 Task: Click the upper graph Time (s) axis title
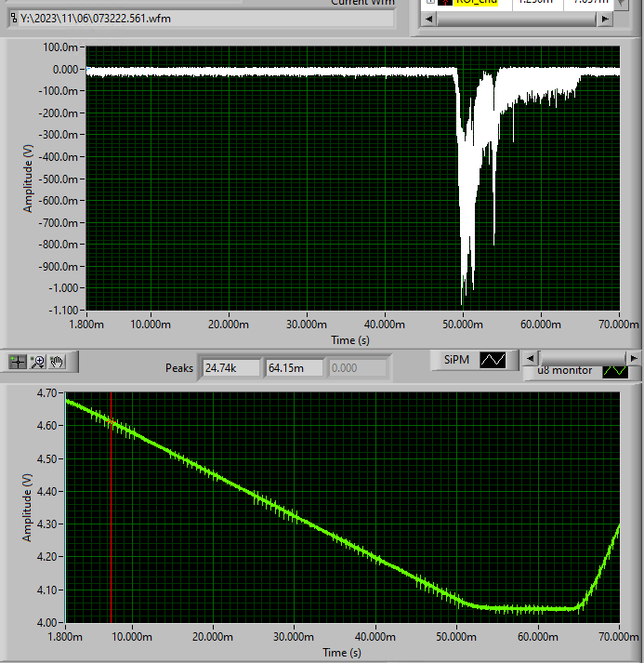(350, 340)
